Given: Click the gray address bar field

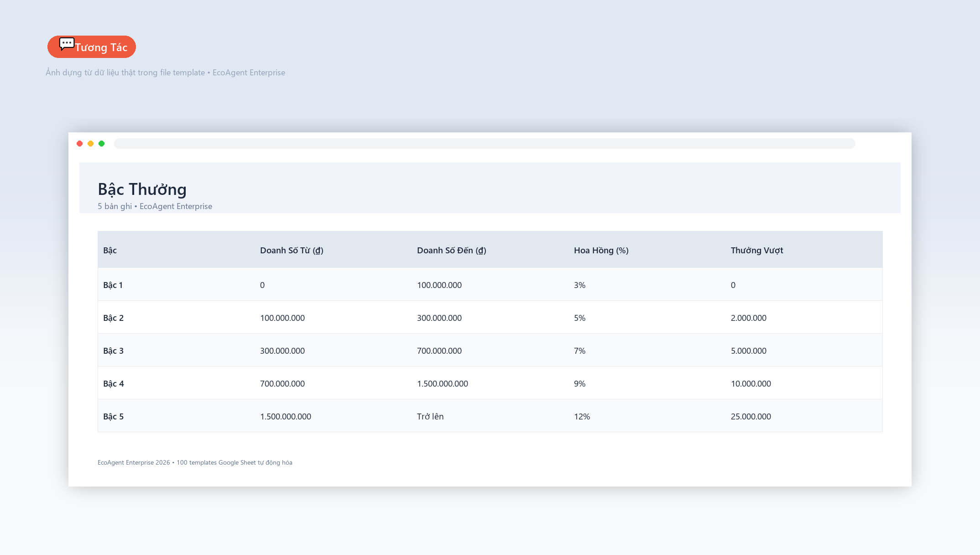Looking at the screenshot, I should point(485,144).
